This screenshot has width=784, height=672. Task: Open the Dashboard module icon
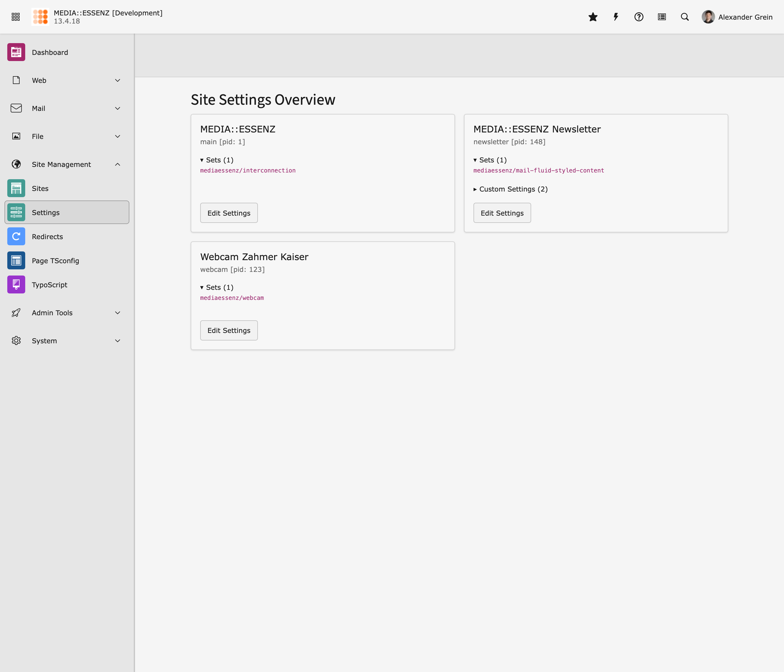pos(16,52)
